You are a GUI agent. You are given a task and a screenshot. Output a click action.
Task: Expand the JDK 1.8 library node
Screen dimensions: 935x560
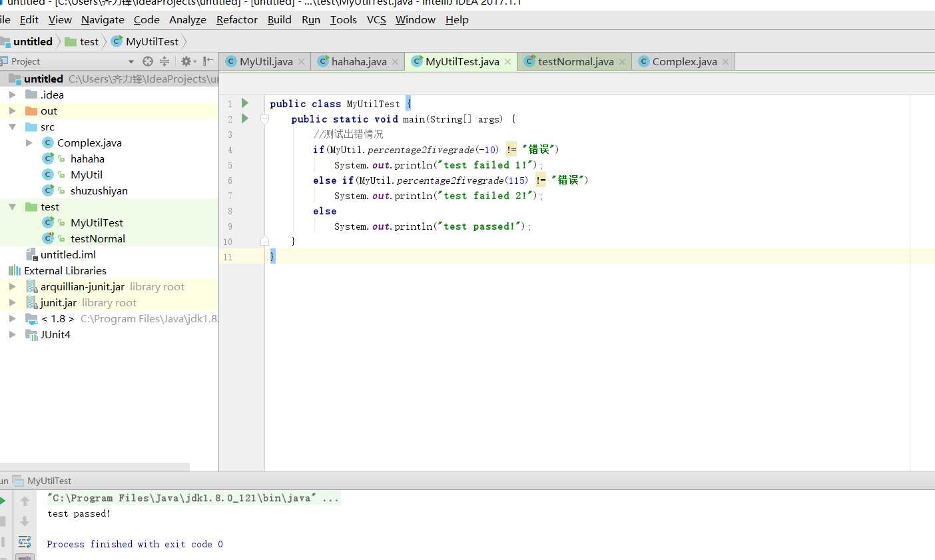click(12, 318)
